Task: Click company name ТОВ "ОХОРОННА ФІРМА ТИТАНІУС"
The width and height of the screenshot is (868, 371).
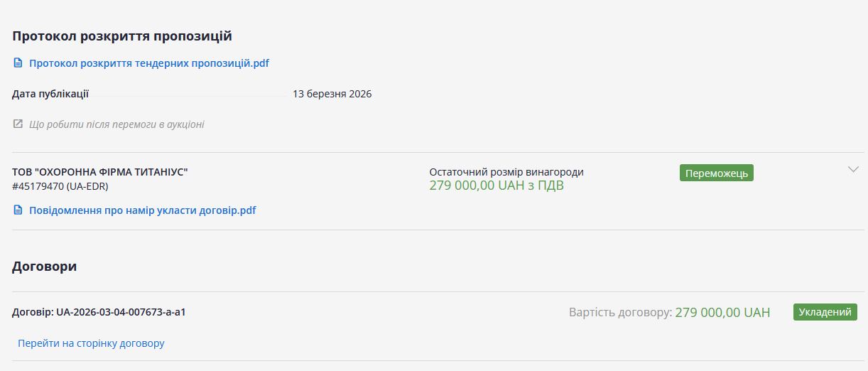Action: 100,172
